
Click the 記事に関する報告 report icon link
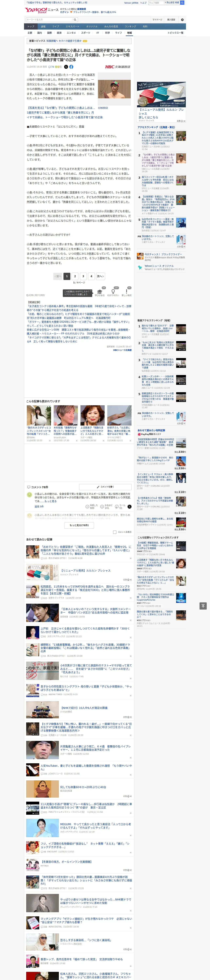[x=35, y=295]
